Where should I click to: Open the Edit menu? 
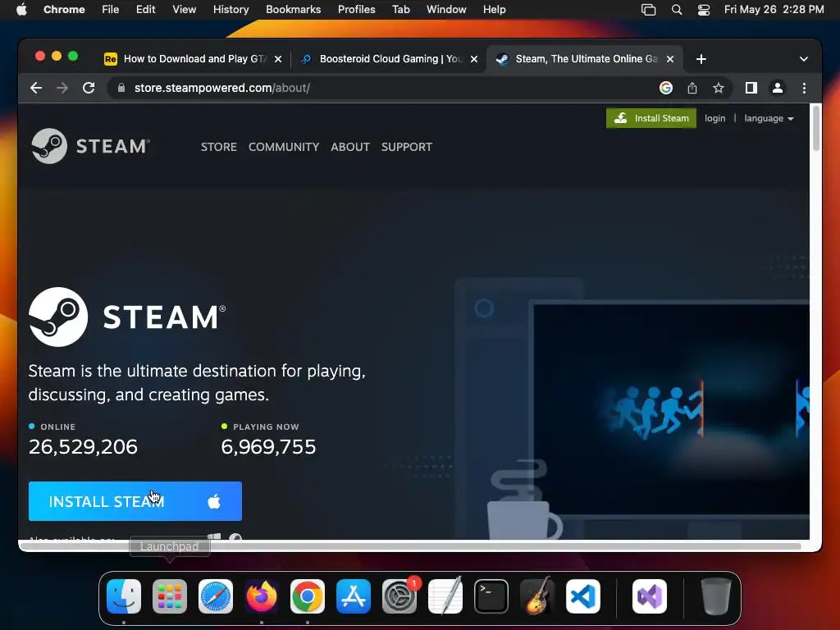(145, 10)
